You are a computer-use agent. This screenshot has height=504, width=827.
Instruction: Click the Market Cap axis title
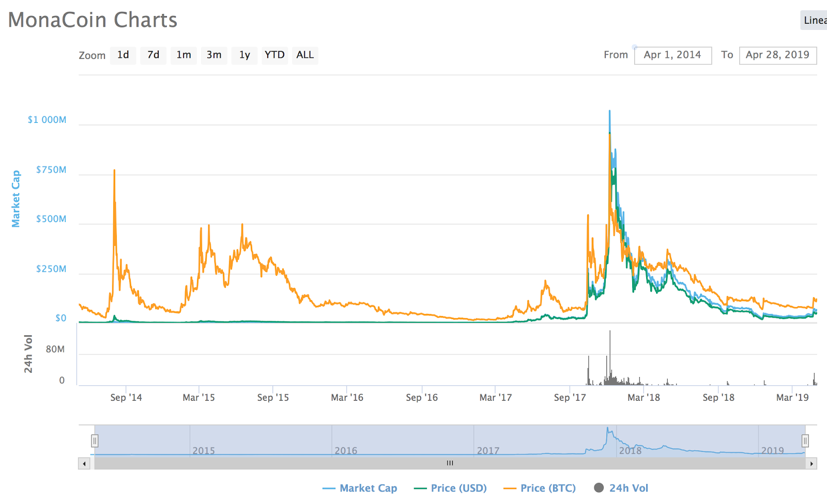click(16, 199)
